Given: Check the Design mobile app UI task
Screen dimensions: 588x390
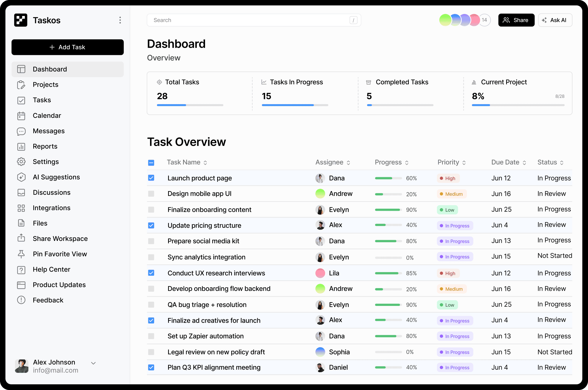Looking at the screenshot, I should [x=151, y=194].
